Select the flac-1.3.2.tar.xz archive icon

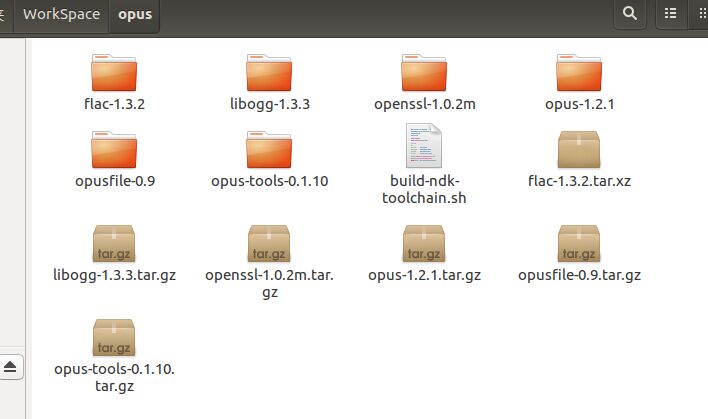[x=579, y=149]
